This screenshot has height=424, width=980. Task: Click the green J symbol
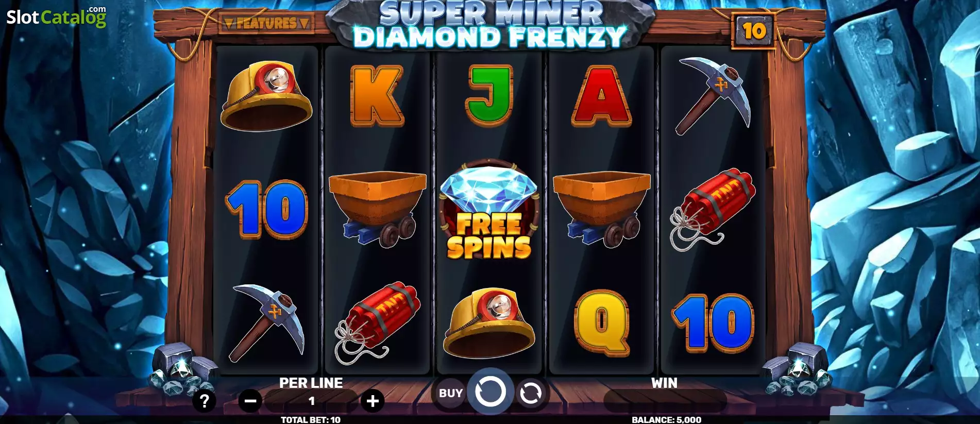[489, 95]
